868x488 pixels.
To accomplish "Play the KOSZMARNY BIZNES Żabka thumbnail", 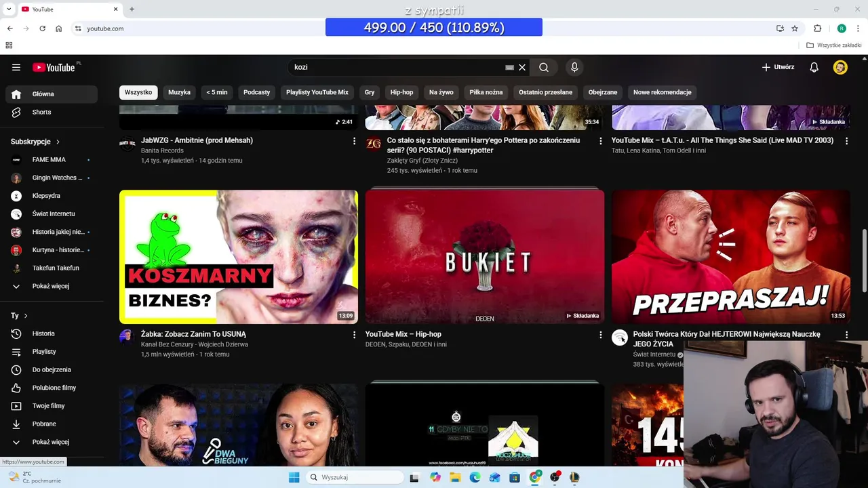I will click(239, 257).
